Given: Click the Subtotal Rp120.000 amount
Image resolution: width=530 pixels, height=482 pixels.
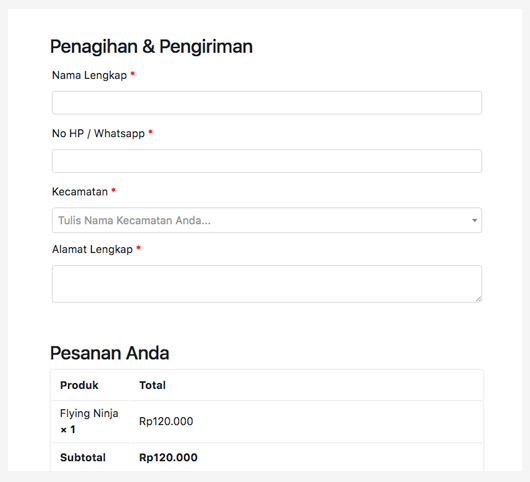Looking at the screenshot, I should 168,457.
